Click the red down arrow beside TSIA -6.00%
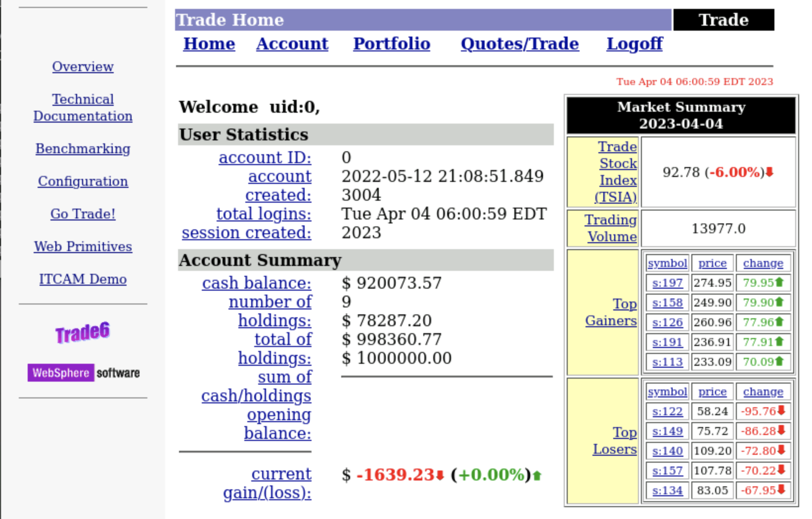The image size is (812, 519). click(769, 172)
